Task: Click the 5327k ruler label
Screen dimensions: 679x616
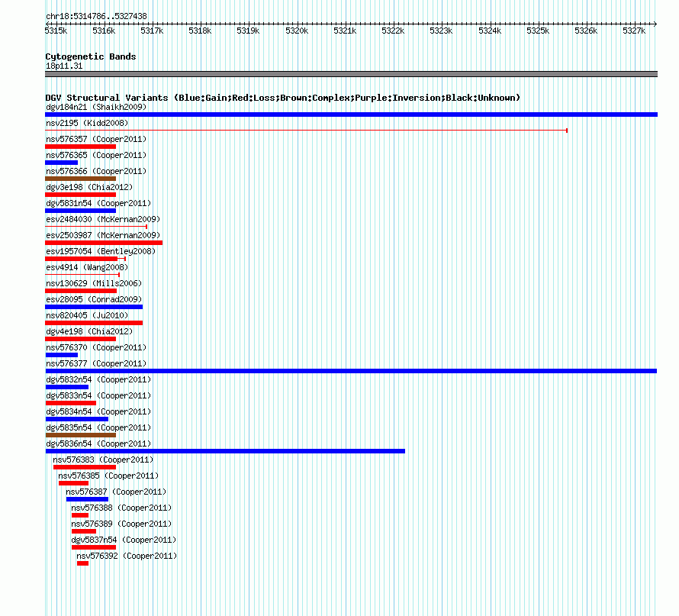Action: tap(634, 31)
